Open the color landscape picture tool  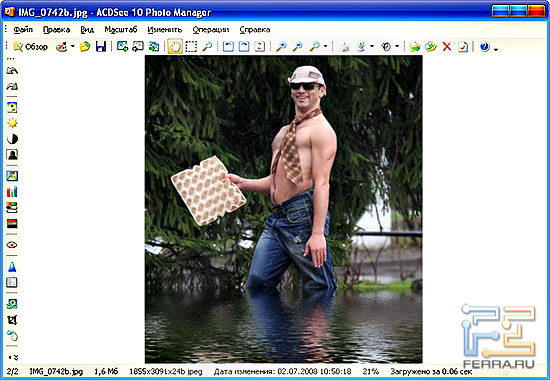tap(12, 176)
